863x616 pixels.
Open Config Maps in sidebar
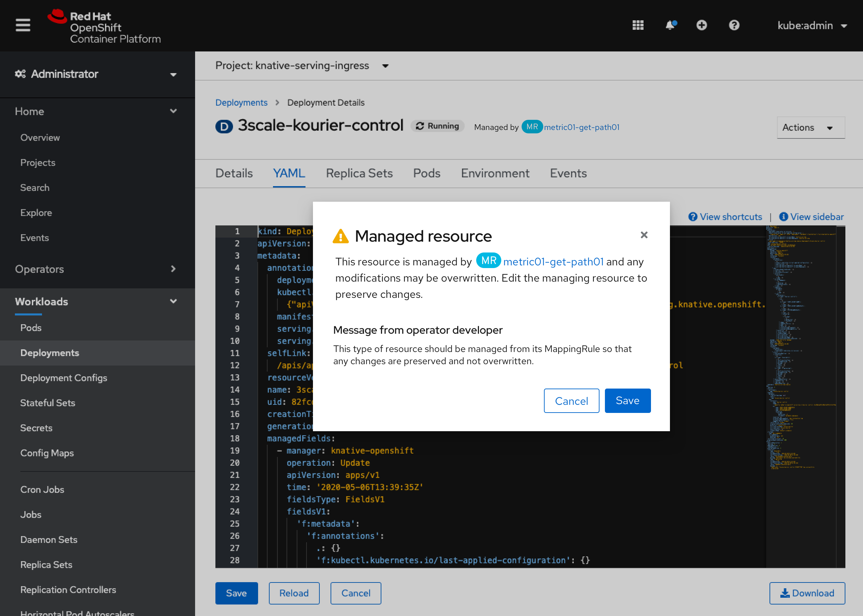coord(47,453)
